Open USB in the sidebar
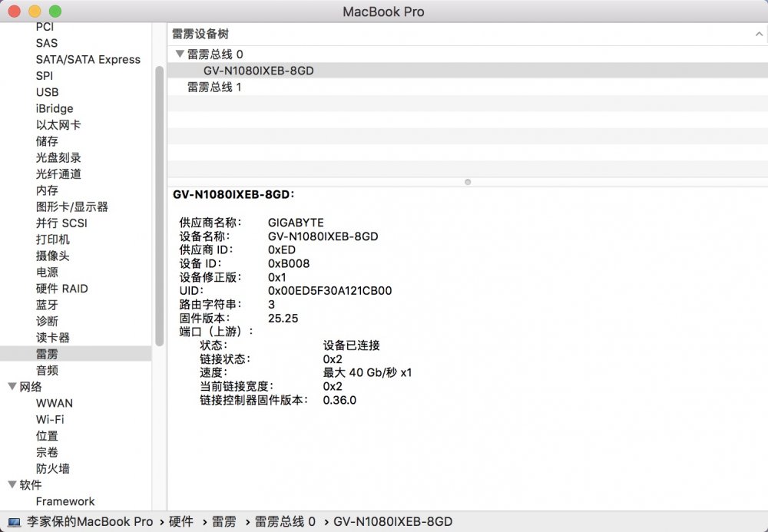This screenshot has width=768, height=532. point(47,92)
